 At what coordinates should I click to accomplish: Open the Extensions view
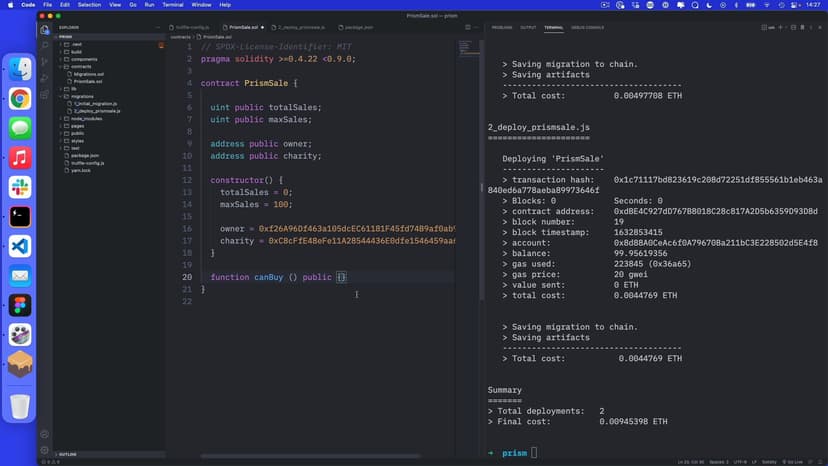pos(45,93)
